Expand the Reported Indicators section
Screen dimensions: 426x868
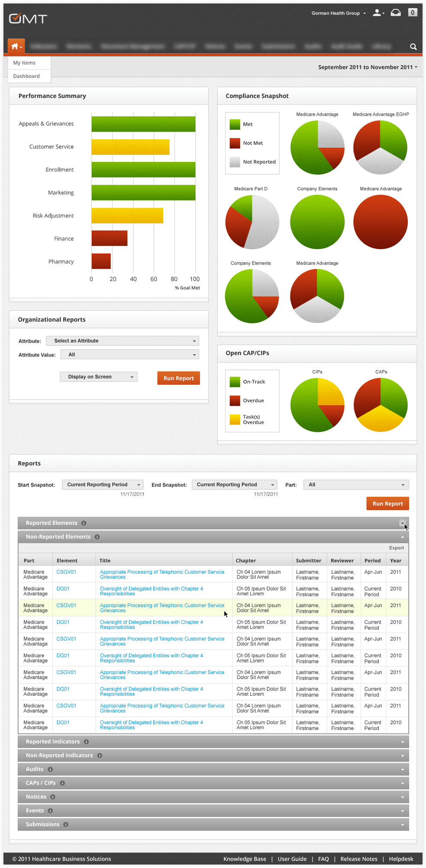pos(213,742)
